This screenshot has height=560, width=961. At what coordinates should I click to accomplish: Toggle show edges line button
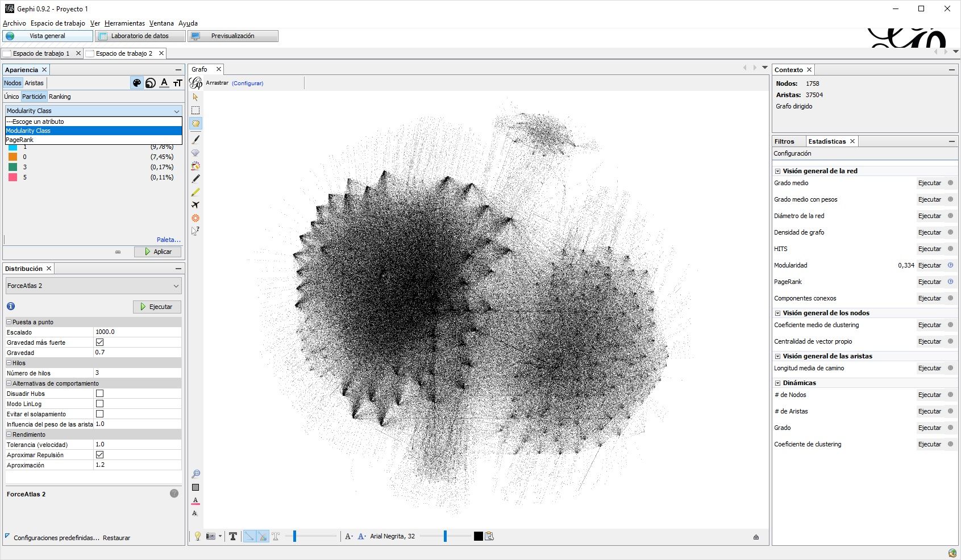(249, 536)
